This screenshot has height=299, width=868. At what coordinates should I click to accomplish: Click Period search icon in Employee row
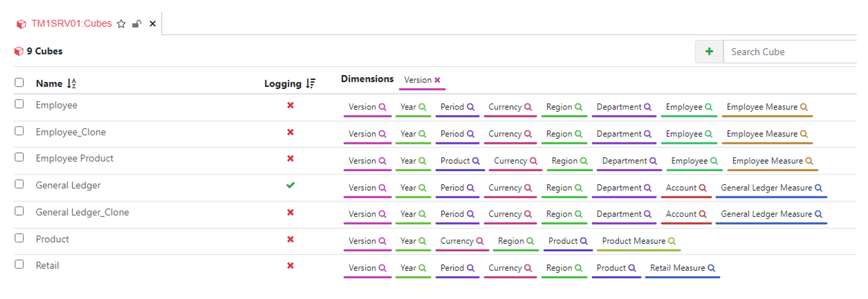[470, 107]
